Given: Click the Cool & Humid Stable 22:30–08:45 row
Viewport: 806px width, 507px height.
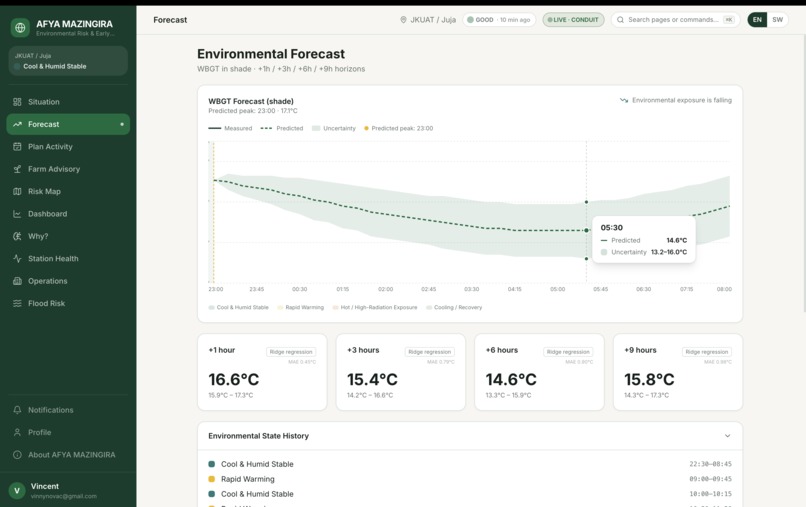Looking at the screenshot, I should (470, 464).
